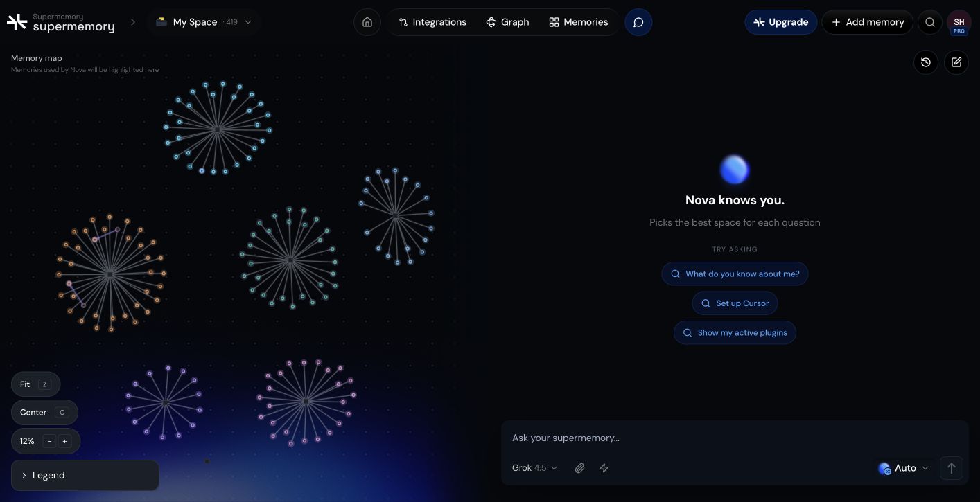Decrease zoom with minus button
980x502 pixels.
49,441
